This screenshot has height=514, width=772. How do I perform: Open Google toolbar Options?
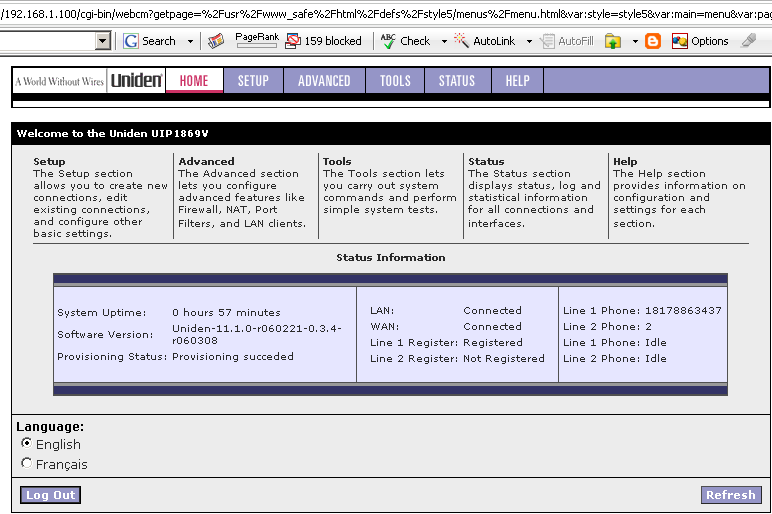(700, 41)
